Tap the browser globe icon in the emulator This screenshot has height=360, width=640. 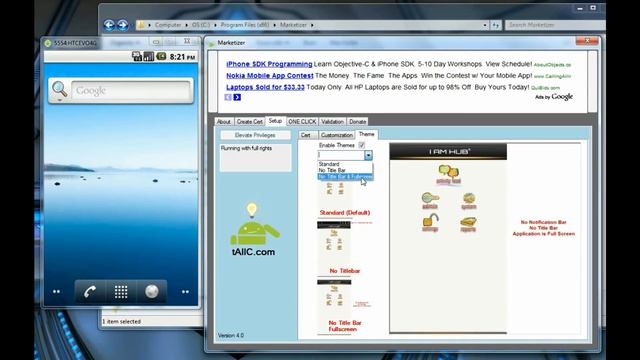152,291
